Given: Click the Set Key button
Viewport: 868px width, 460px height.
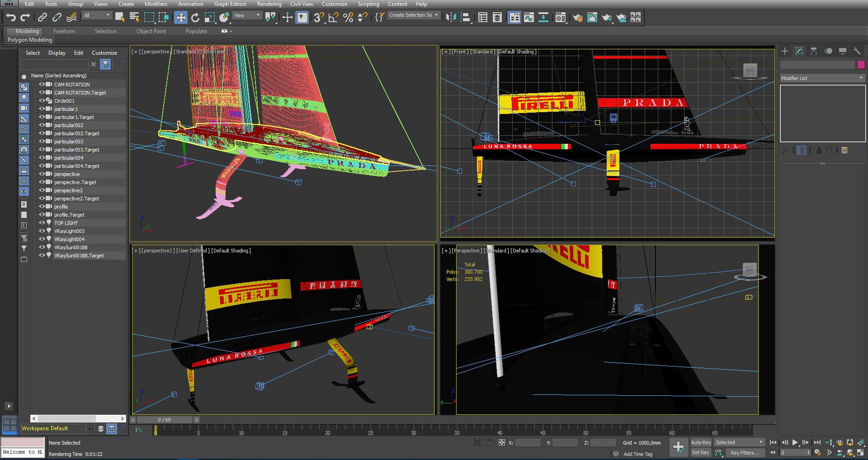Looking at the screenshot, I should pos(701,452).
